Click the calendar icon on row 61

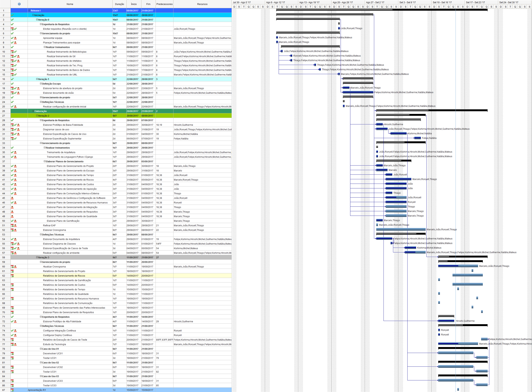pyautogui.click(x=12, y=271)
